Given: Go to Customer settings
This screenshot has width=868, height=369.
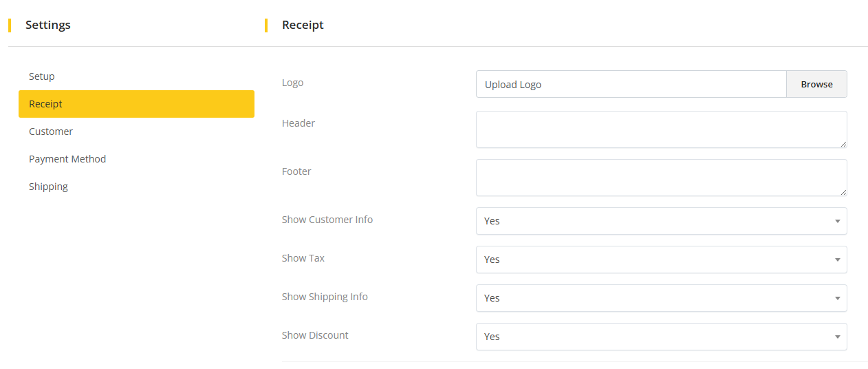Looking at the screenshot, I should pos(51,131).
